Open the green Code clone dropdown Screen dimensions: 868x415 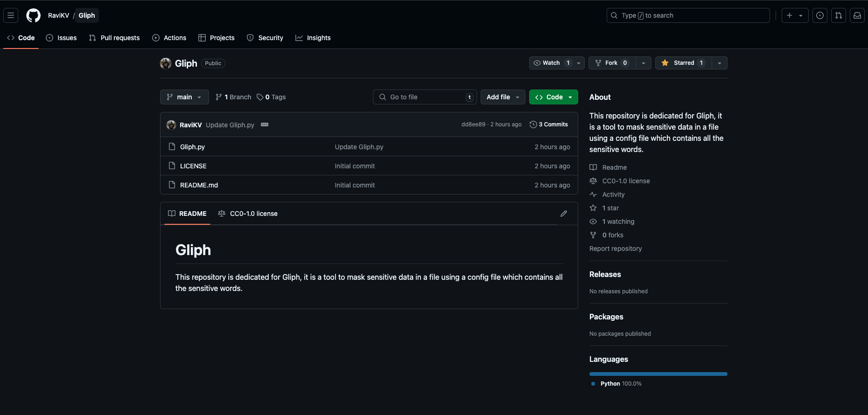coord(553,97)
